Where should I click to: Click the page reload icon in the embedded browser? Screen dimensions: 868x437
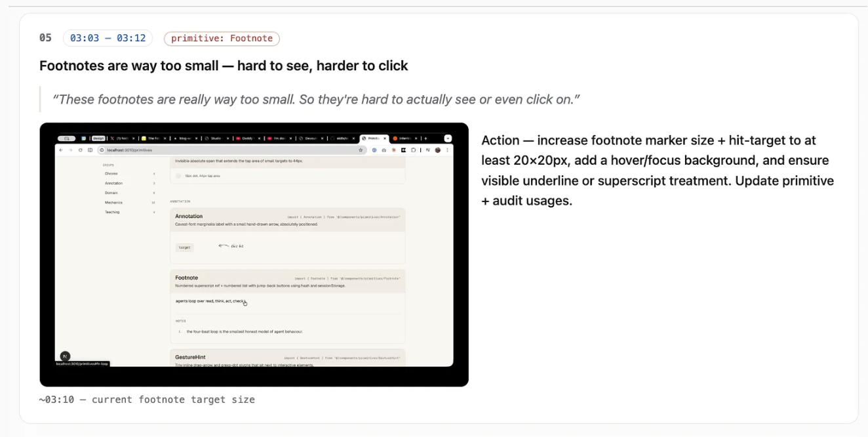[x=80, y=150]
